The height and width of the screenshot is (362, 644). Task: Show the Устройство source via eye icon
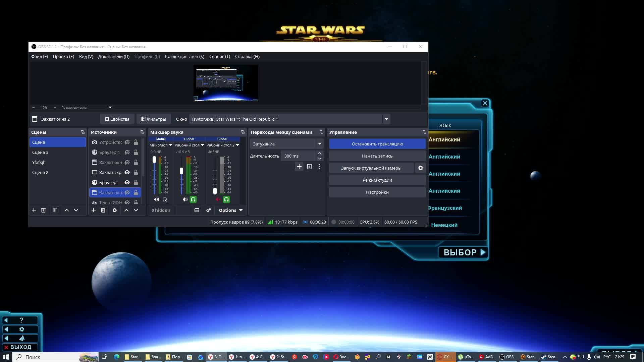point(127,142)
